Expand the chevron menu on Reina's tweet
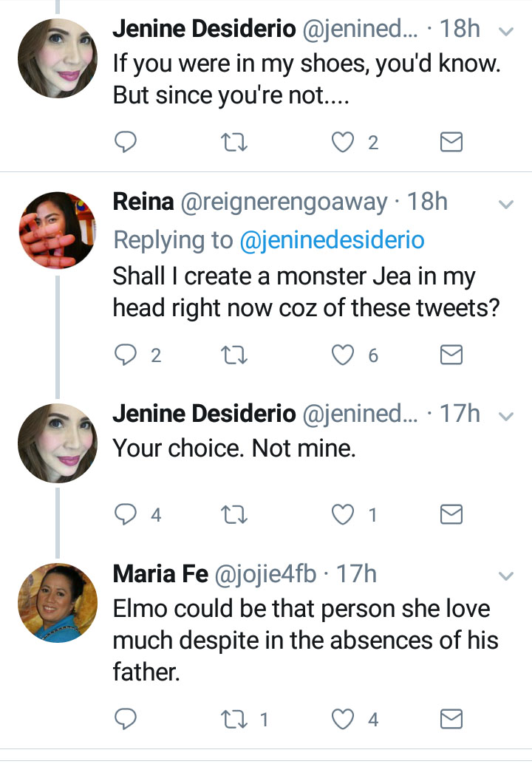532x764 pixels. pyautogui.click(x=507, y=204)
